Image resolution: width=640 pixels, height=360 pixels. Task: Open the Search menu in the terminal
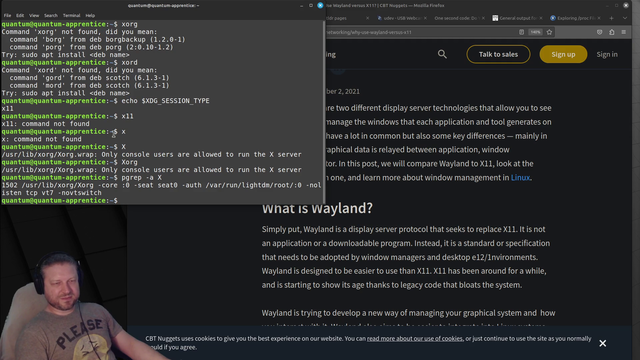pyautogui.click(x=51, y=16)
